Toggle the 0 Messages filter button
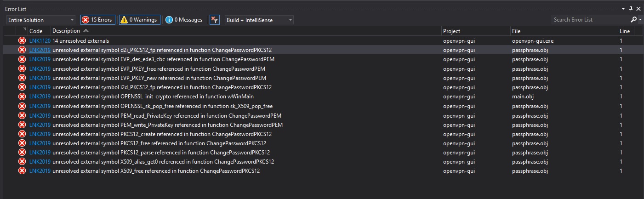The width and height of the screenshot is (644, 199). [184, 20]
